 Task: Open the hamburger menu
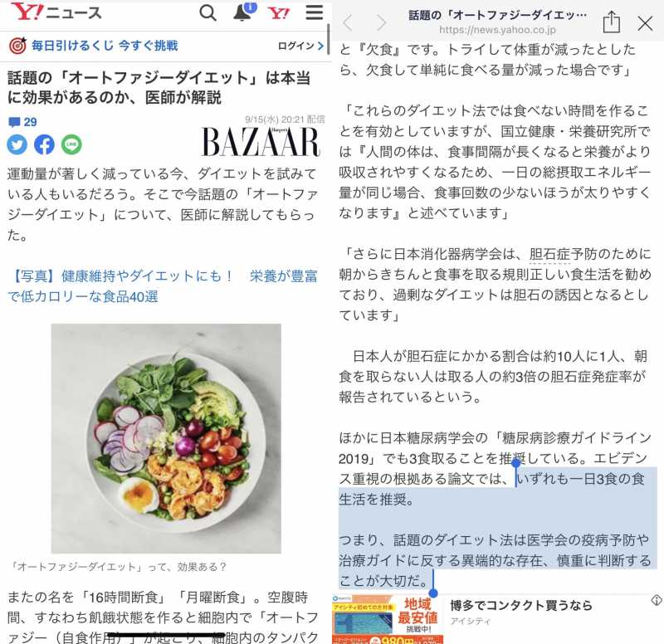(315, 12)
